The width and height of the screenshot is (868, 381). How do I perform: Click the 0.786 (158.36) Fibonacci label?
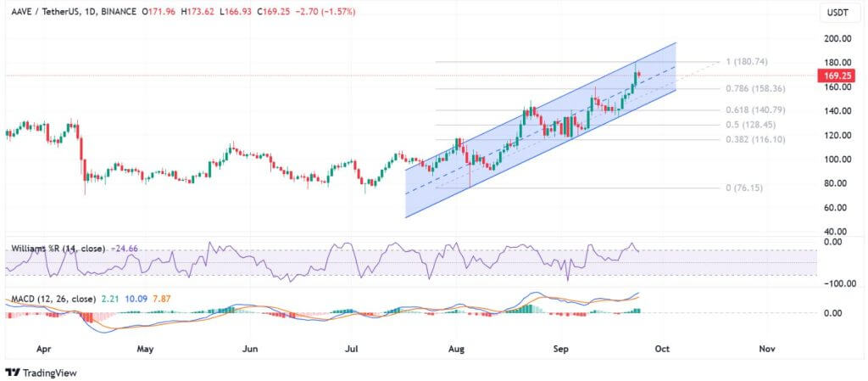point(755,88)
